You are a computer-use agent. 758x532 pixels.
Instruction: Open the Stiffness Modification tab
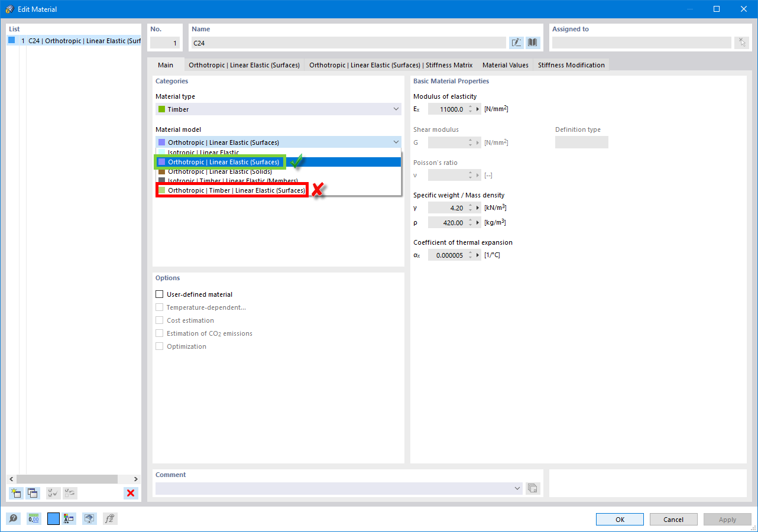571,65
